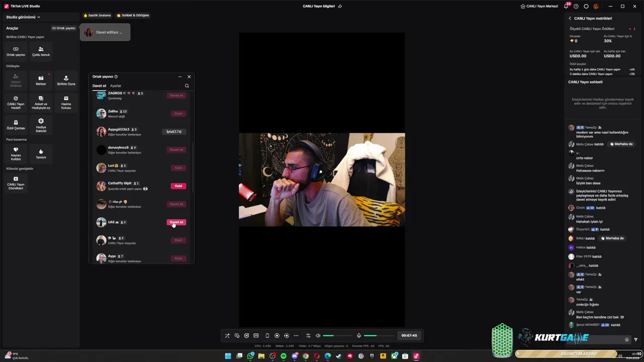644x362 pixels.
Task: Click the Davet ediliyor notification card
Action: click(105, 32)
